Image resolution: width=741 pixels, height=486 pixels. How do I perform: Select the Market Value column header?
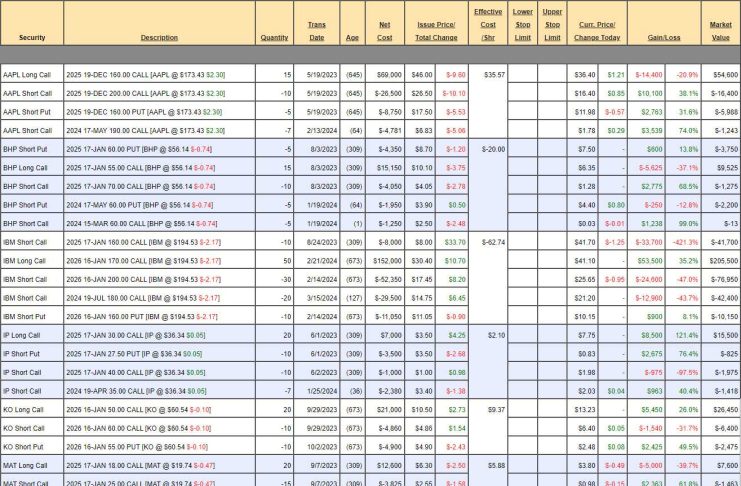720,31
